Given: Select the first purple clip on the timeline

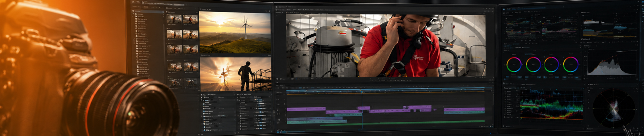Looking at the screenshot, I should point(306,109).
